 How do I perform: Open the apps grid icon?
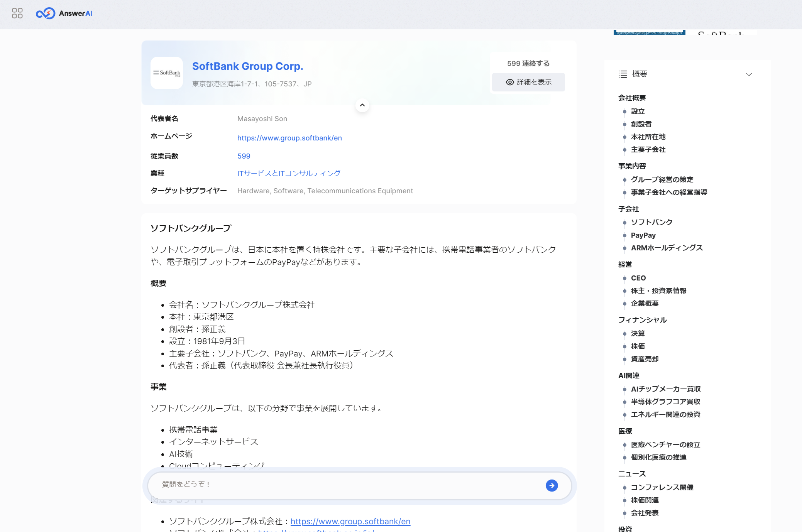(17, 14)
